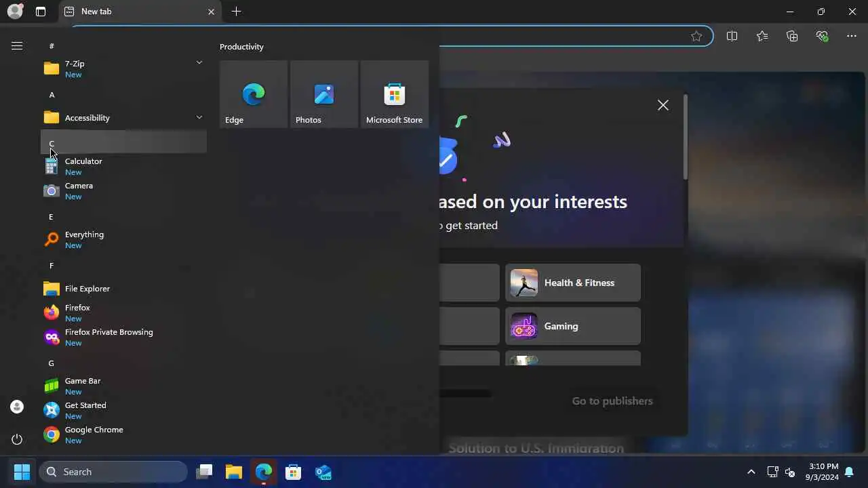Click the letter F section header
Image resolution: width=868 pixels, height=488 pixels.
[123, 265]
